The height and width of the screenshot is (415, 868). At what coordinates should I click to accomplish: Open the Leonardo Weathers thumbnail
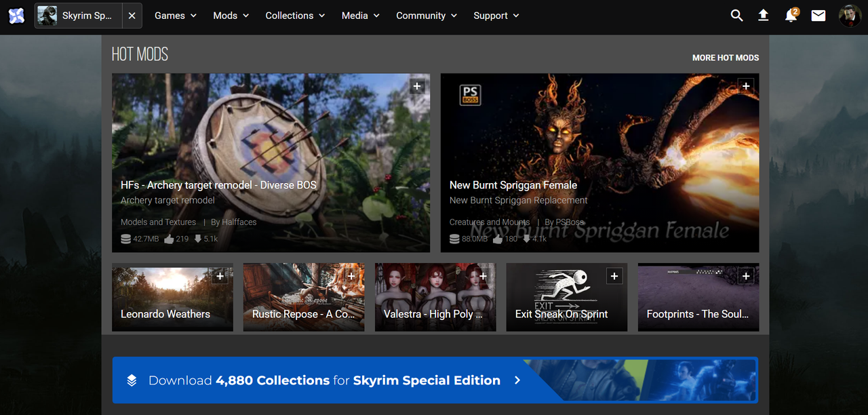click(172, 298)
